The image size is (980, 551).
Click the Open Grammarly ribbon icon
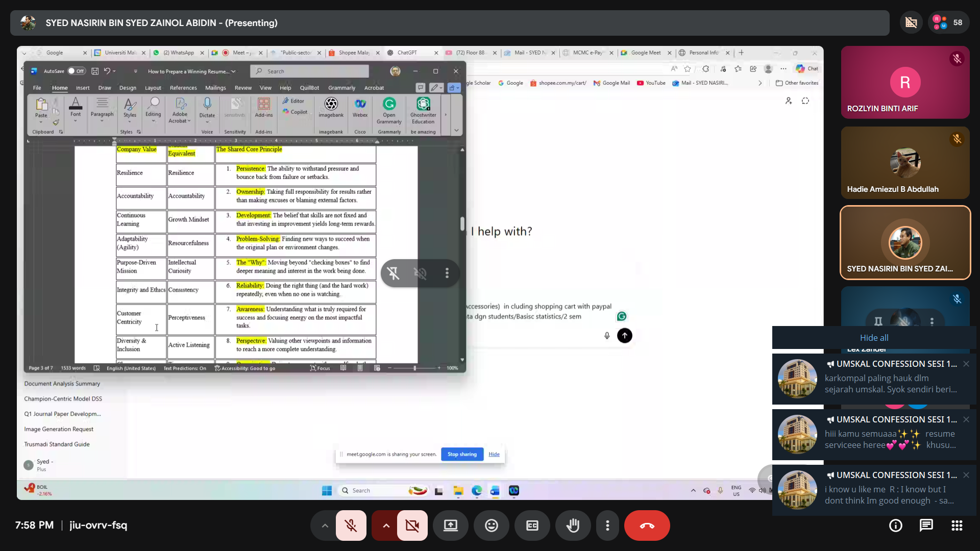tap(389, 111)
